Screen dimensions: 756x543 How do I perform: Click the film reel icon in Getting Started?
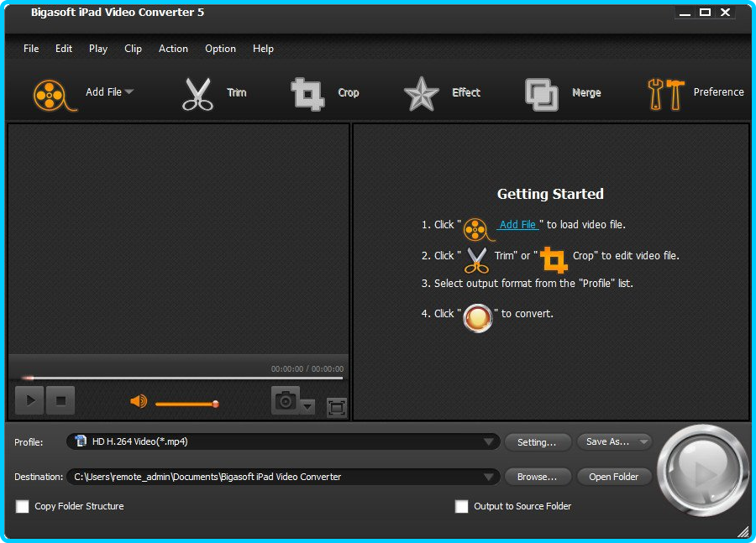477,229
